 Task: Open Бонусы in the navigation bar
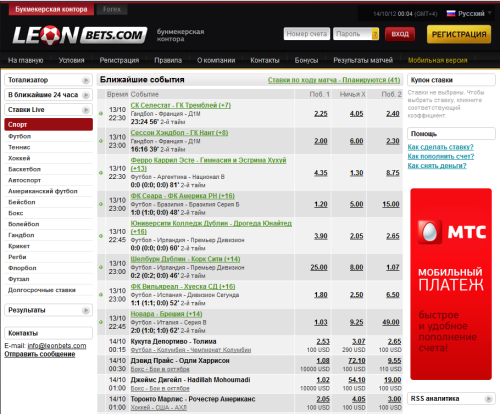(x=306, y=60)
